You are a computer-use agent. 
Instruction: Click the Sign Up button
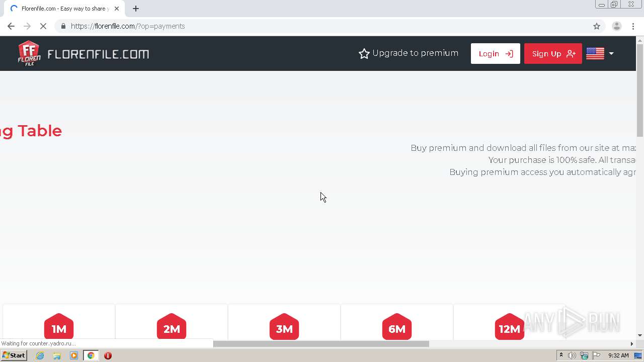point(553,54)
